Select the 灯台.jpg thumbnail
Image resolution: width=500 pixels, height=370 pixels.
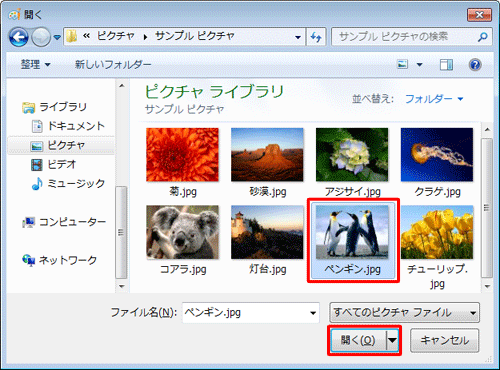tap(267, 232)
